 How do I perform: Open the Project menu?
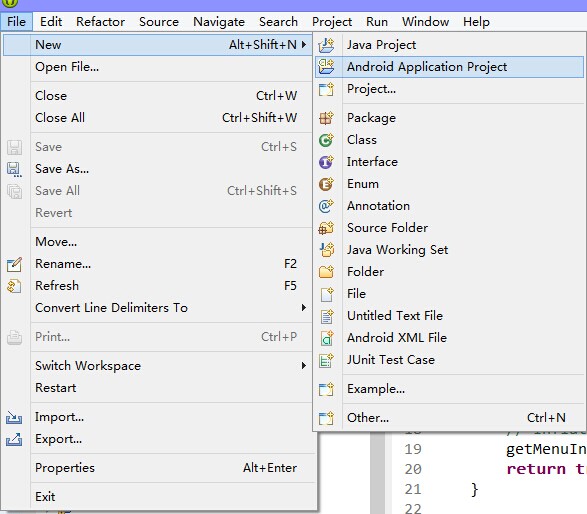(x=332, y=22)
